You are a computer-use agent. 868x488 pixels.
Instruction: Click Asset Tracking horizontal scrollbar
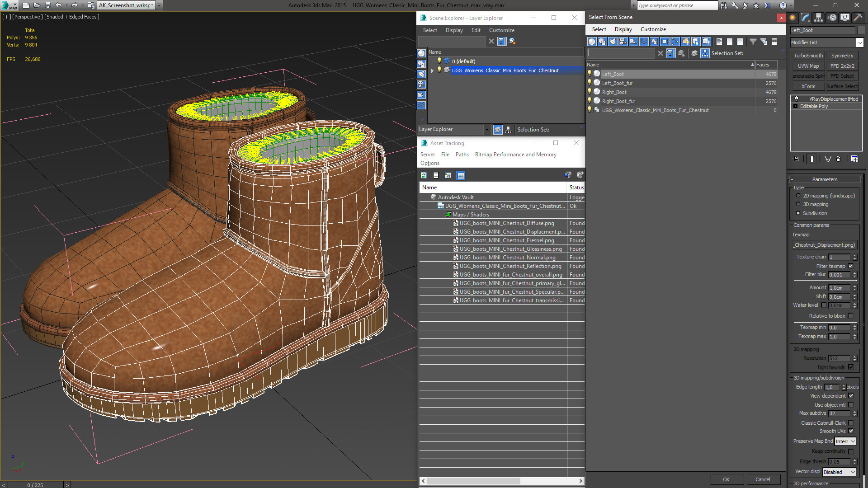point(502,481)
